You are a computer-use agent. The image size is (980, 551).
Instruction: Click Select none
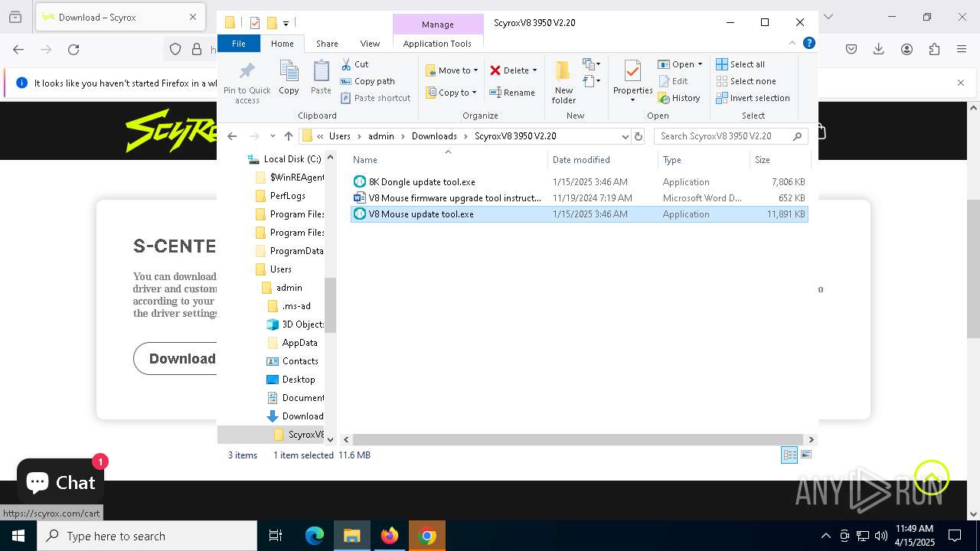746,81
